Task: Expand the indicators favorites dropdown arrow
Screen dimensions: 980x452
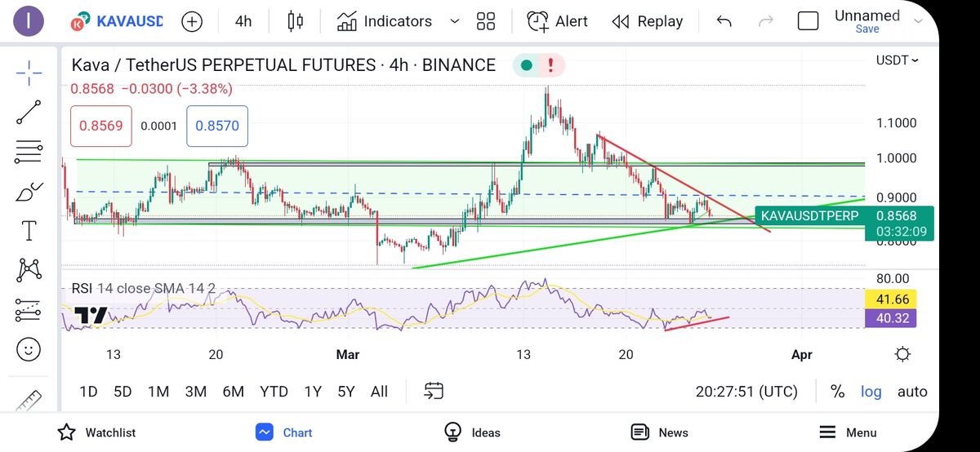Action: [455, 21]
